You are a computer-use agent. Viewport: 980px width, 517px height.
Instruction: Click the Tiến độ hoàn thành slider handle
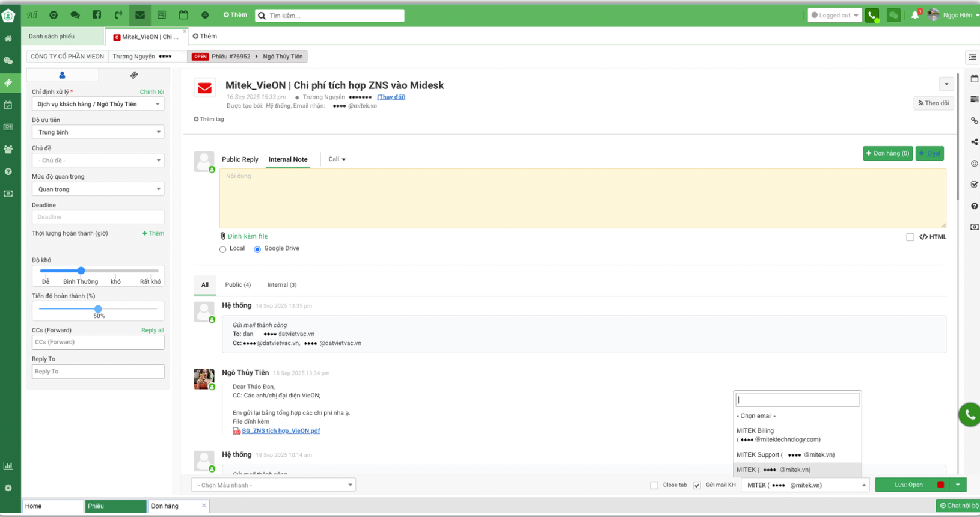98,309
